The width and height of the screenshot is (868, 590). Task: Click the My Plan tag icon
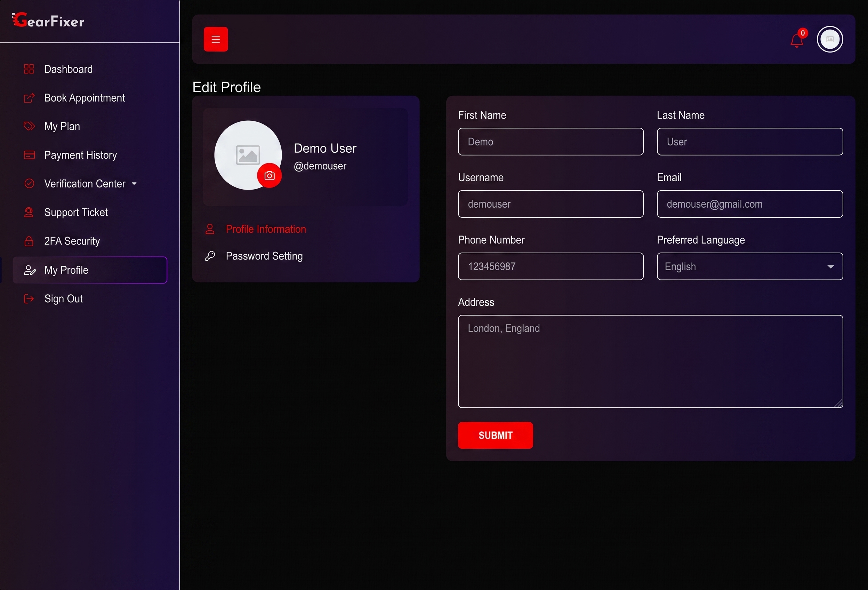pyautogui.click(x=29, y=126)
